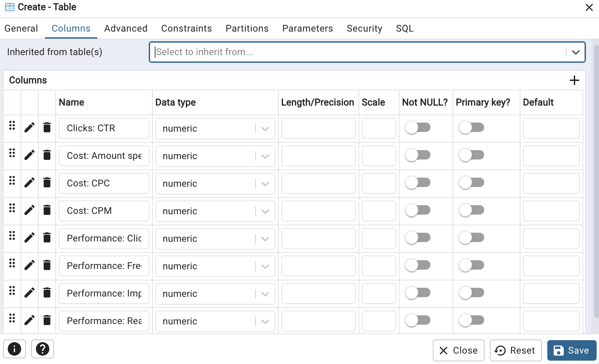Edit the Cost: Amount spent row pencil
The height and width of the screenshot is (364, 599).
(30, 155)
